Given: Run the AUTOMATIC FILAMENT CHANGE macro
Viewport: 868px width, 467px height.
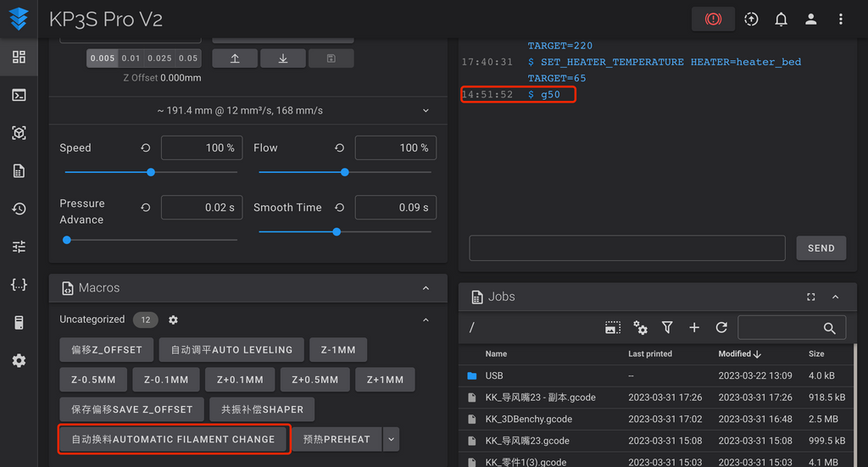Looking at the screenshot, I should (174, 439).
